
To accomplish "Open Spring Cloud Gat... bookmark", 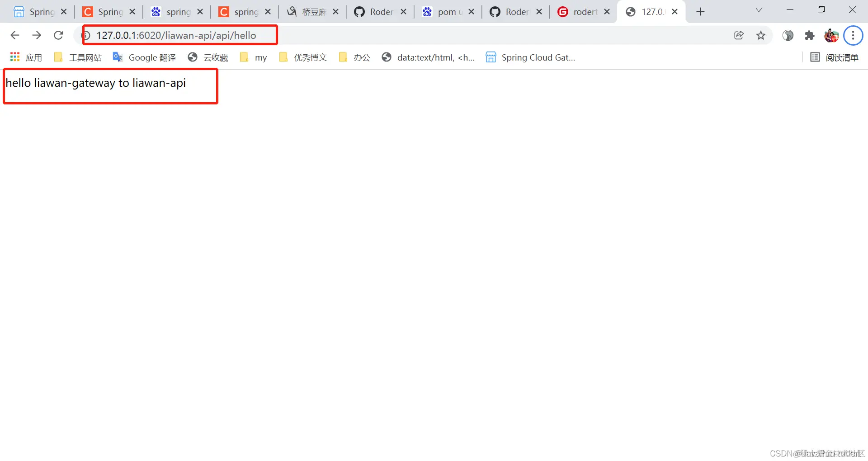I will coord(530,57).
